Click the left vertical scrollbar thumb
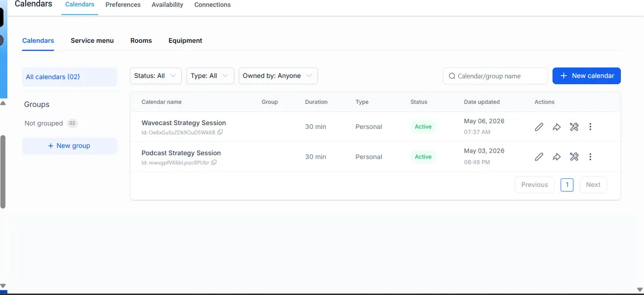 [x=3, y=171]
